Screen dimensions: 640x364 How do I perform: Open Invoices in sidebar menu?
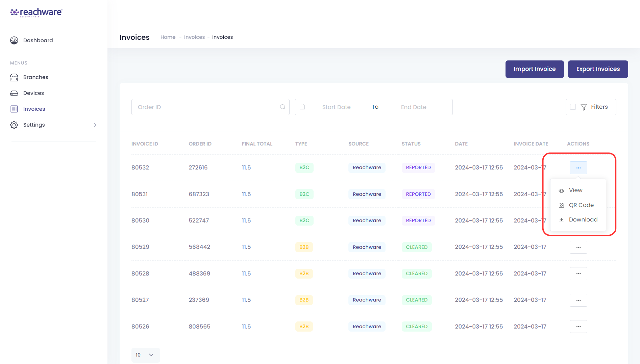coord(34,109)
